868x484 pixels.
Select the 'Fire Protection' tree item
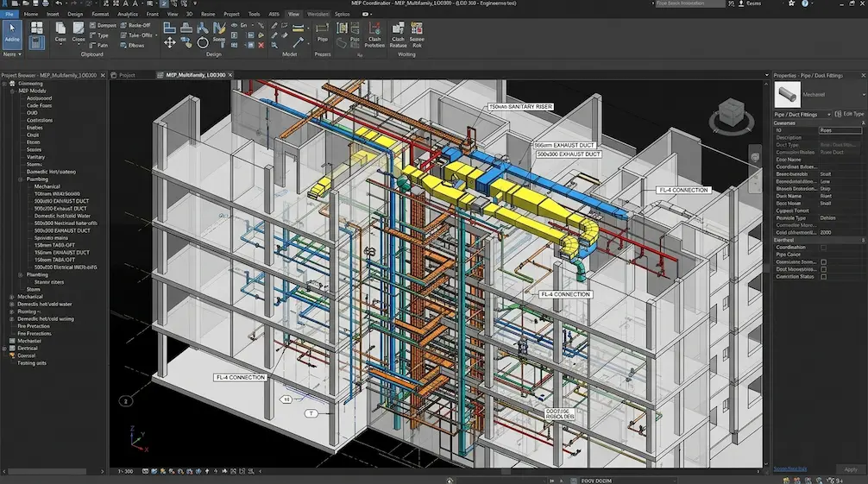[x=34, y=326]
